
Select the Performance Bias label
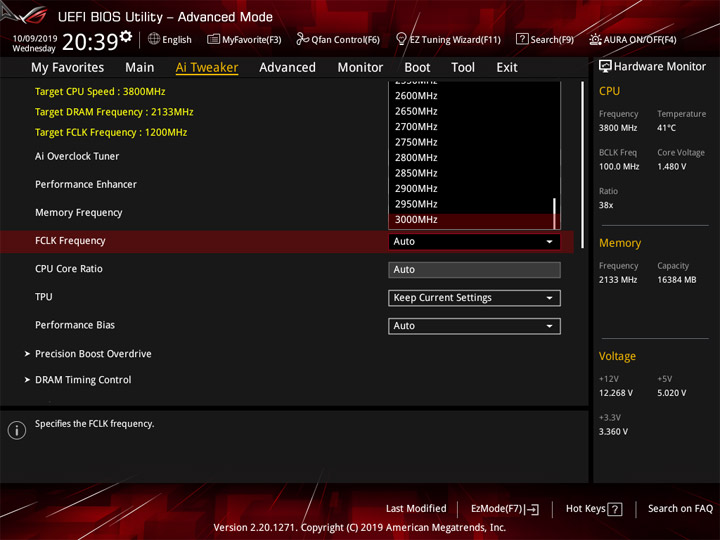click(x=75, y=325)
